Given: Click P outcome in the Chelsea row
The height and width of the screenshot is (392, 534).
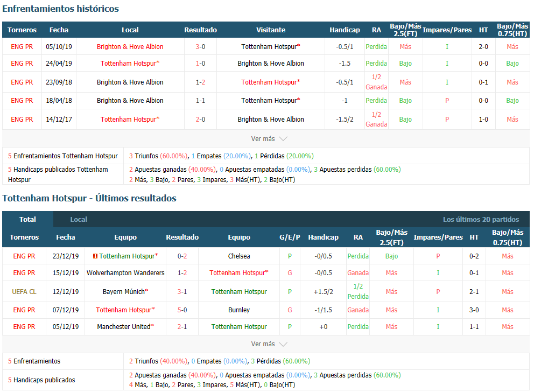Looking at the screenshot, I should click(x=290, y=256).
